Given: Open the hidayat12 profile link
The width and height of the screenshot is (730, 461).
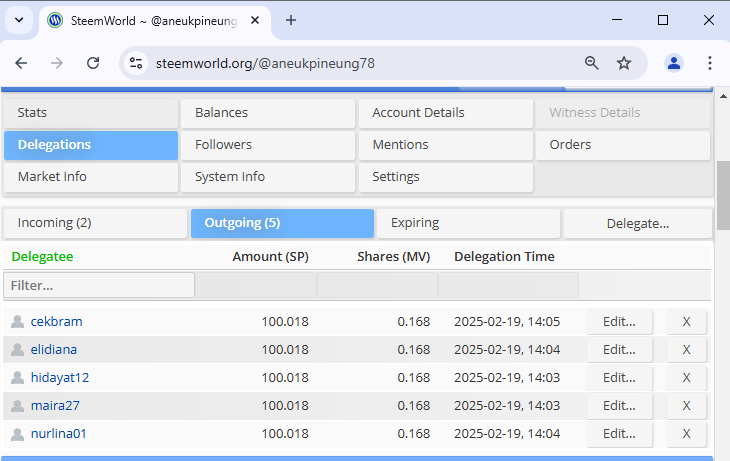Looking at the screenshot, I should (x=60, y=378).
